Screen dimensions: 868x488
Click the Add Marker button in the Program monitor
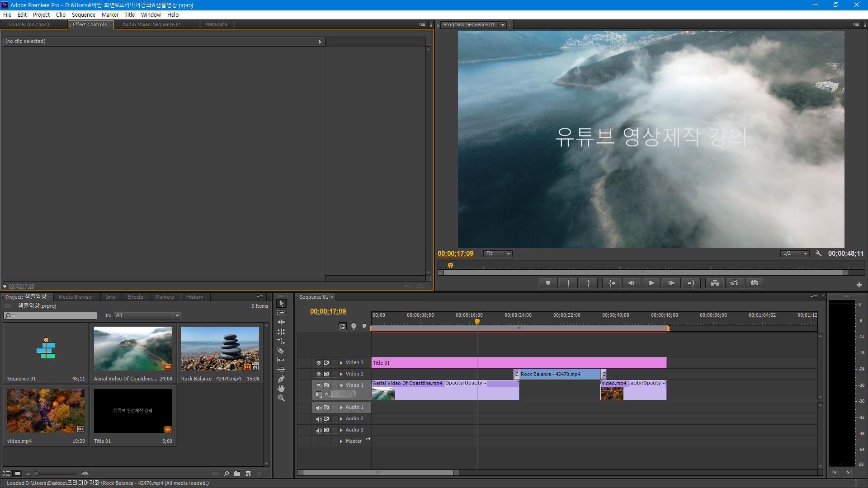coord(548,283)
